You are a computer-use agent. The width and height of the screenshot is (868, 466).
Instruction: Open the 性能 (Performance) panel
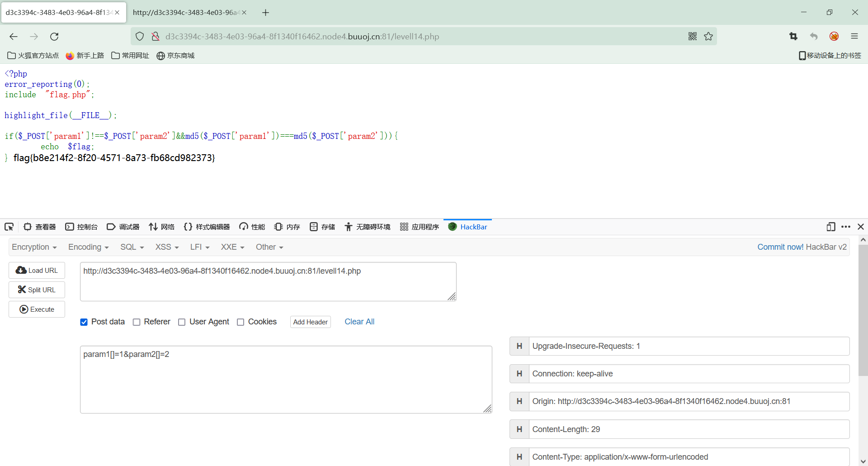click(252, 227)
